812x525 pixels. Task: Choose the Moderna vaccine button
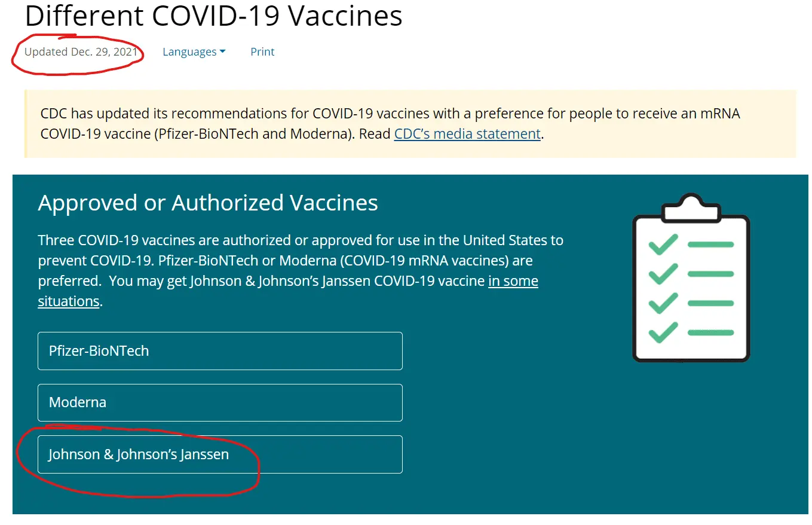[220, 402]
